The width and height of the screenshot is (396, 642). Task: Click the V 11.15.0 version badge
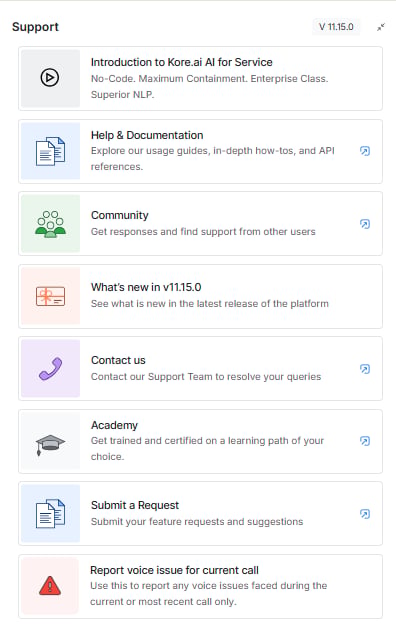coord(336,27)
